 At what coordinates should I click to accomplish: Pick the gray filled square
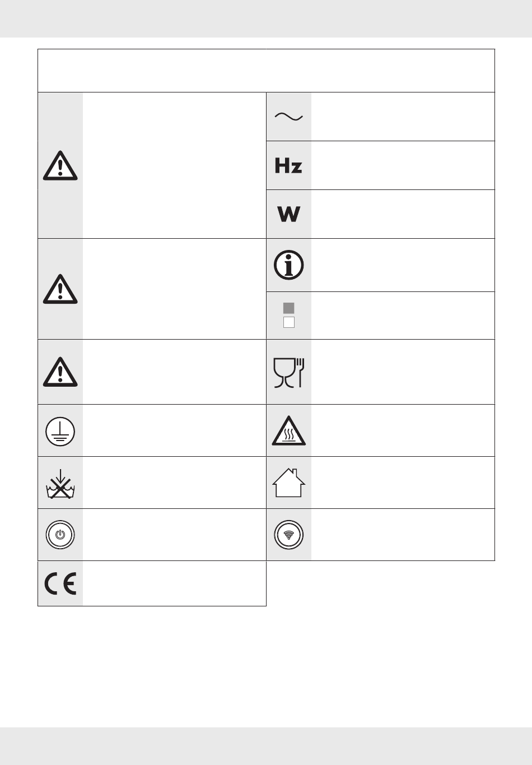click(289, 308)
